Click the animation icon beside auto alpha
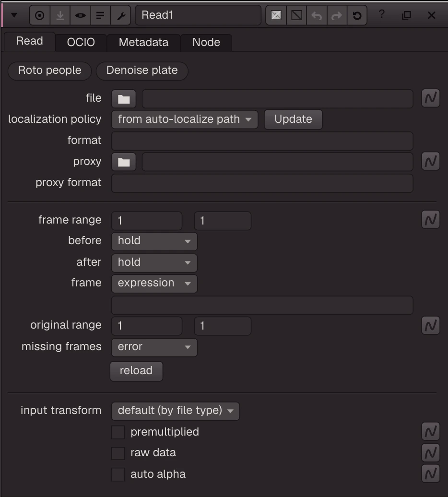The image size is (448, 497). pyautogui.click(x=431, y=473)
